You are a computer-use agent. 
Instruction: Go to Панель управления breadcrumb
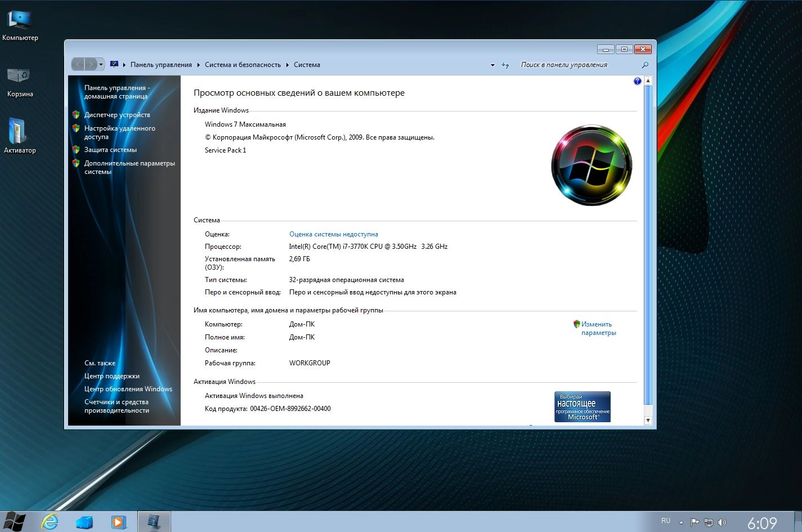(x=161, y=65)
